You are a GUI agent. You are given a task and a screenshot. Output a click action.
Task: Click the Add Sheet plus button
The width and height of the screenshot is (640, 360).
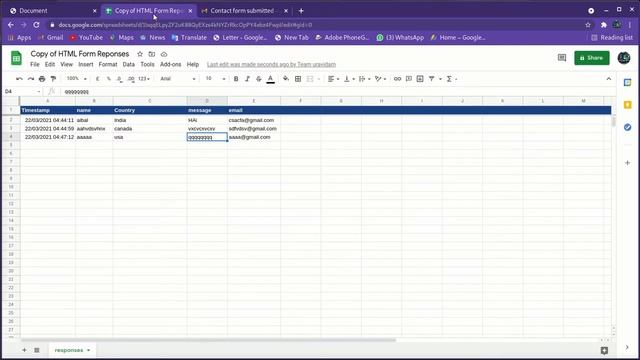click(x=24, y=350)
